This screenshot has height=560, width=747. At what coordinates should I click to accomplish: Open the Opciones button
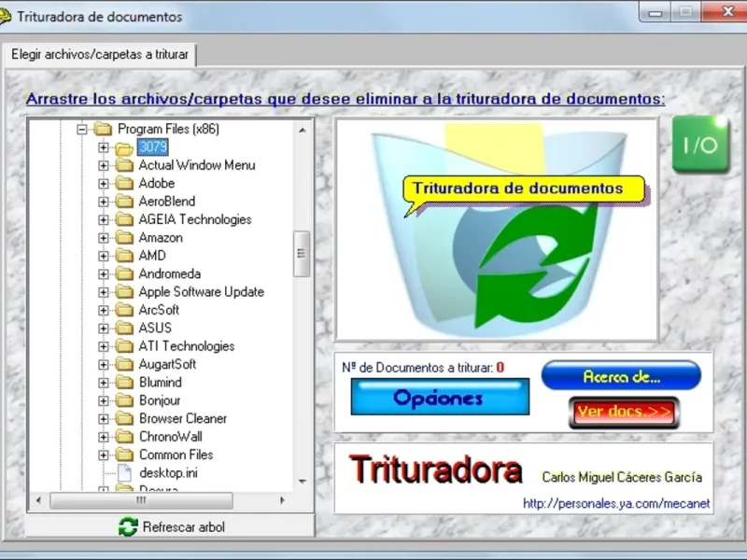coord(440,397)
